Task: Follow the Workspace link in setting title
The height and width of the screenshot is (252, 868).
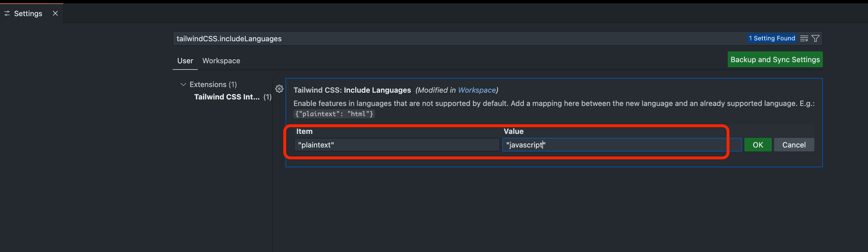Action: point(476,90)
